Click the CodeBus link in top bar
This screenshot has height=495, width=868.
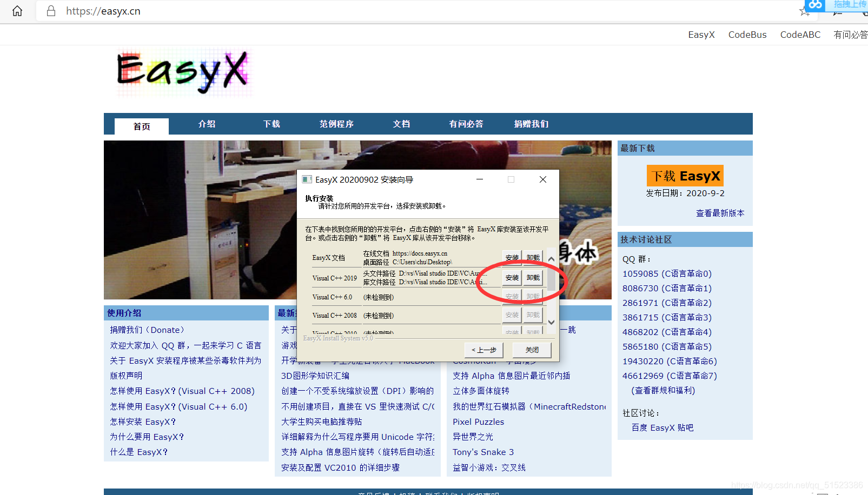coord(747,35)
